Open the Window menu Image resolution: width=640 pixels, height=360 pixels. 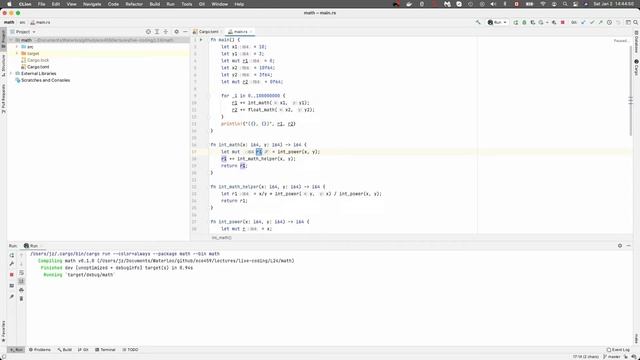click(220, 4)
